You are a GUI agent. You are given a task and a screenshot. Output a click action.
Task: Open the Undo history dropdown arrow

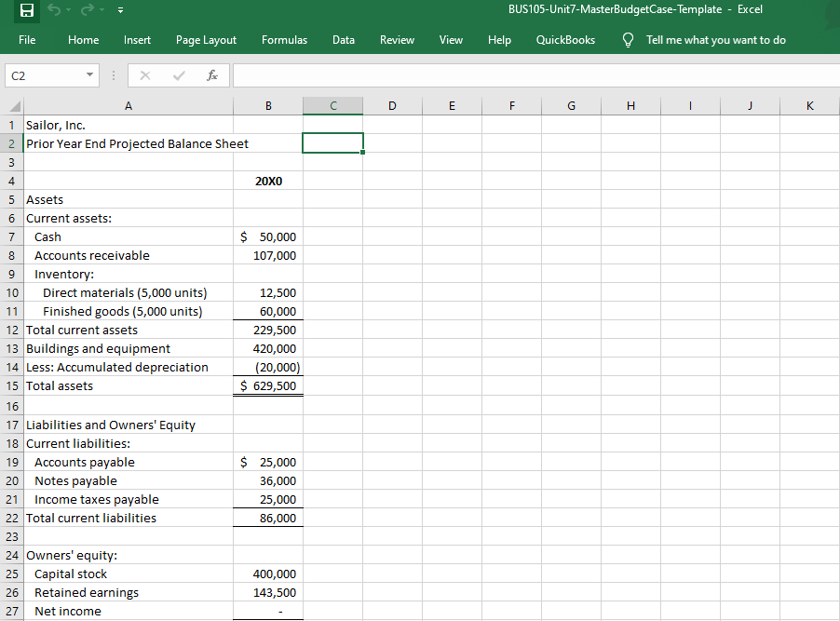click(x=69, y=10)
